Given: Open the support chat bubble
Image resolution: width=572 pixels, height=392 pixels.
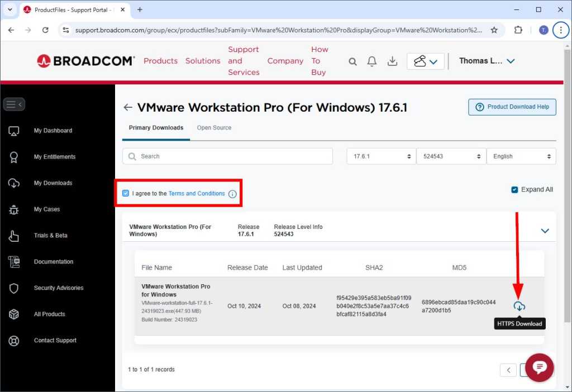Looking at the screenshot, I should (538, 367).
